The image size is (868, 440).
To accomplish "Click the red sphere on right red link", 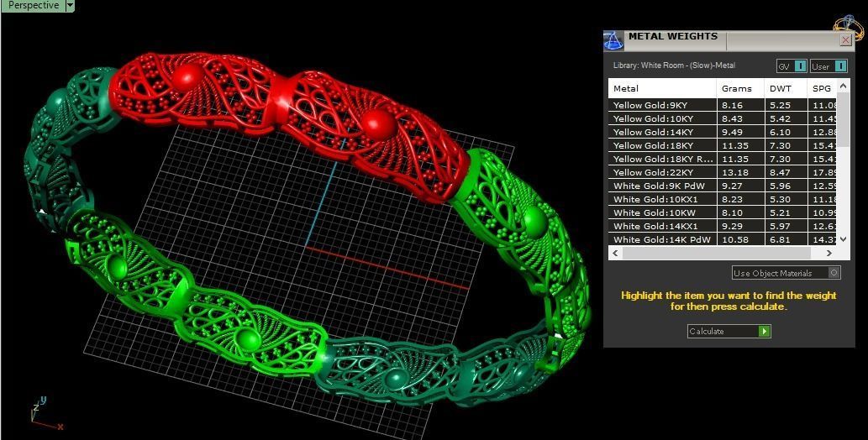I will (x=377, y=123).
